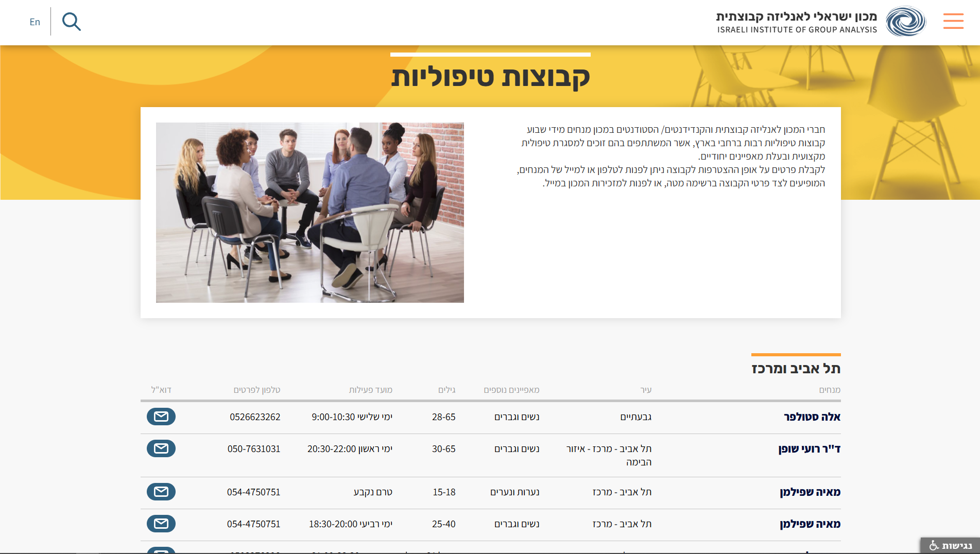The image size is (980, 554).
Task: Click the תל אביב ומרכז section heading
Action: 796,369
